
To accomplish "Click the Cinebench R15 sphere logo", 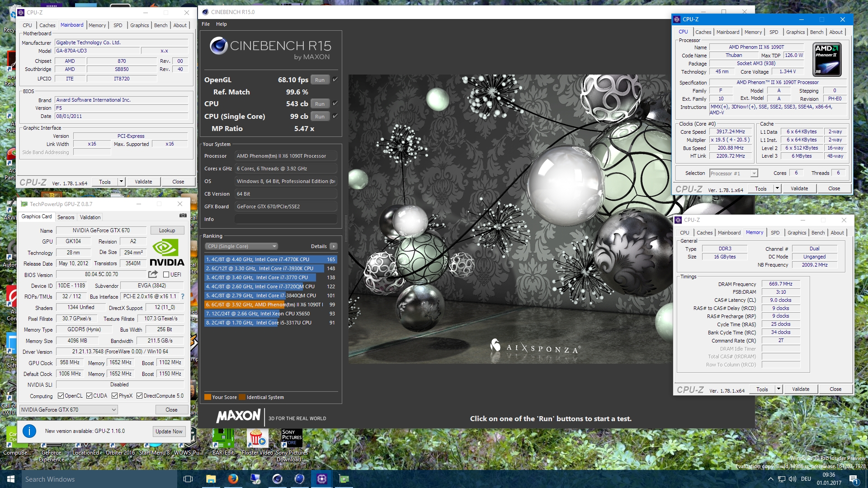I will coord(219,46).
